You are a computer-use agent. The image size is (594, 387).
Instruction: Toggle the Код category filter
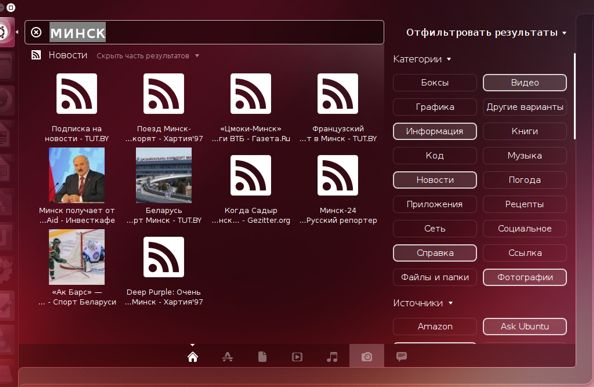coord(435,156)
